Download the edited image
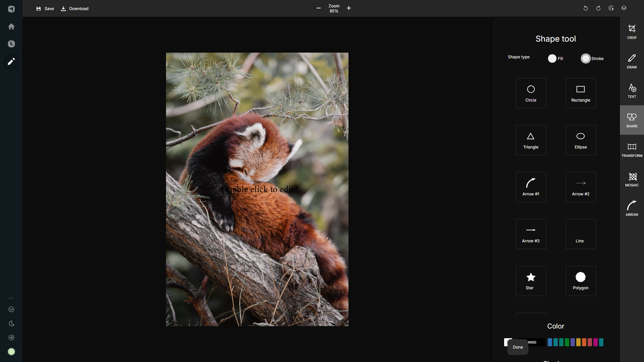The image size is (644, 362). (x=74, y=9)
